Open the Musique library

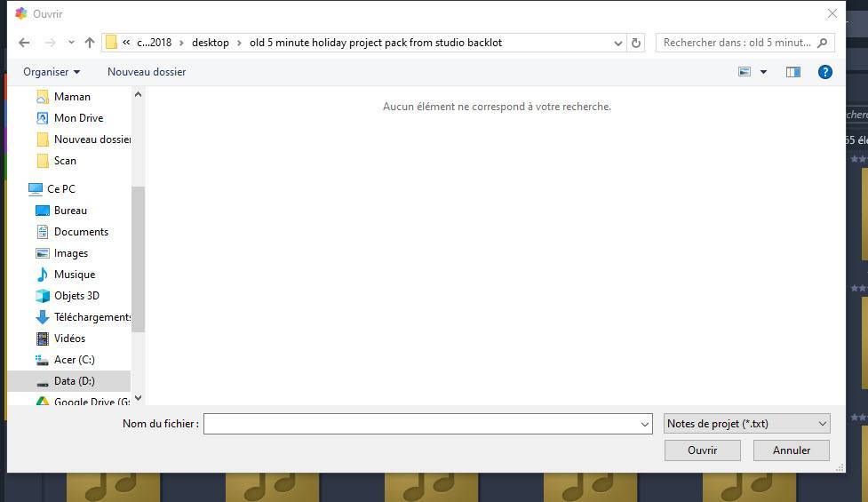(74, 275)
